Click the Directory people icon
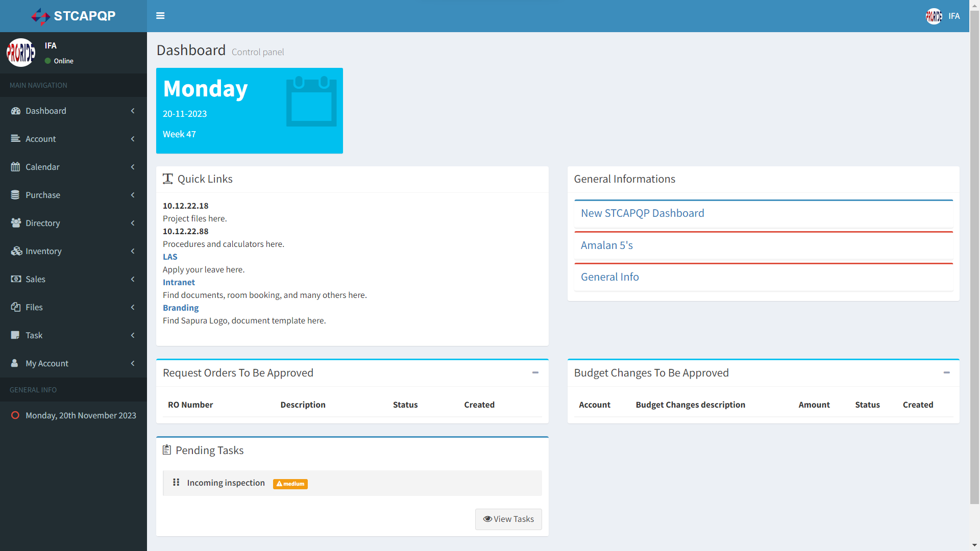This screenshot has width=980, height=551. [16, 223]
